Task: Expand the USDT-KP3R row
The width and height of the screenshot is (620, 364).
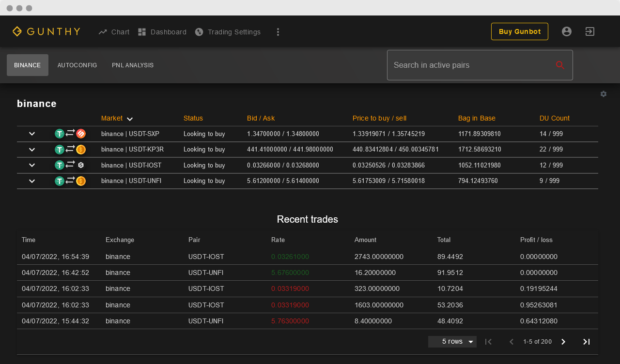Action: click(32, 150)
